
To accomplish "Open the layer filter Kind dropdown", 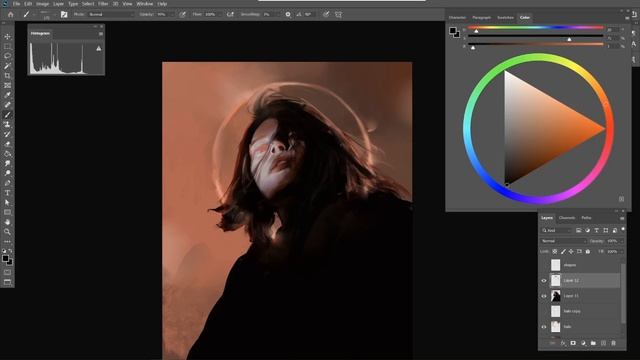I will 557,231.
